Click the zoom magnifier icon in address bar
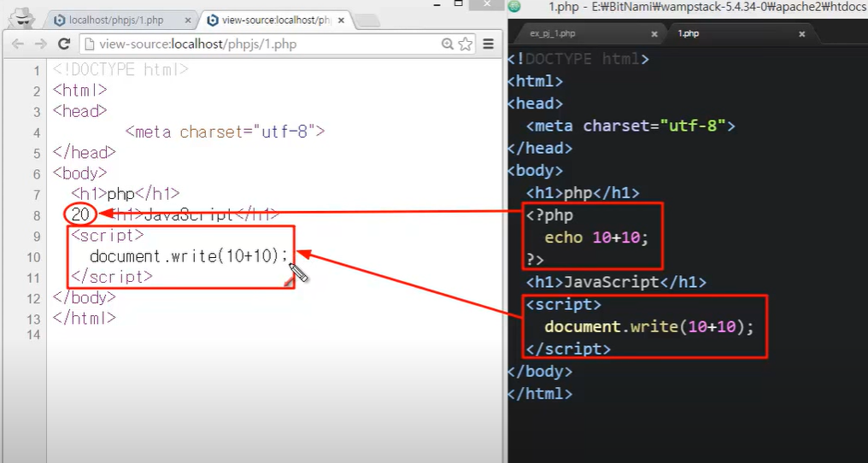The height and width of the screenshot is (463, 868). pyautogui.click(x=448, y=44)
